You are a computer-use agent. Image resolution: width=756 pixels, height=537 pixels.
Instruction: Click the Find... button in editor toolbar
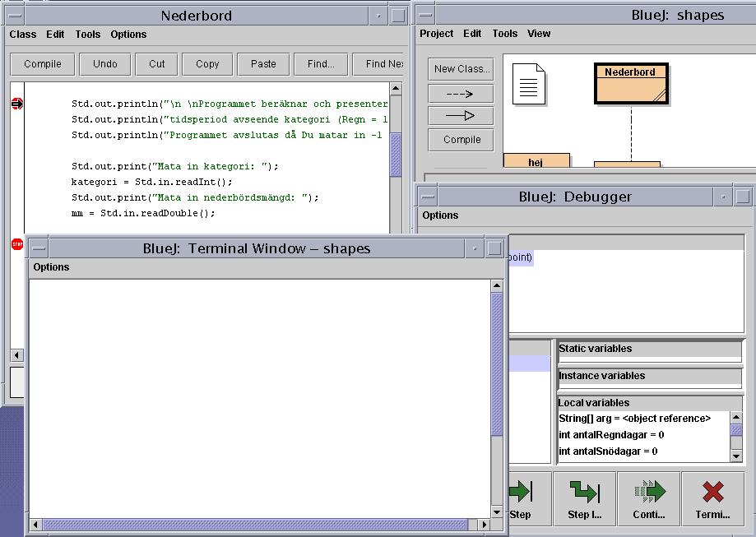tap(321, 64)
